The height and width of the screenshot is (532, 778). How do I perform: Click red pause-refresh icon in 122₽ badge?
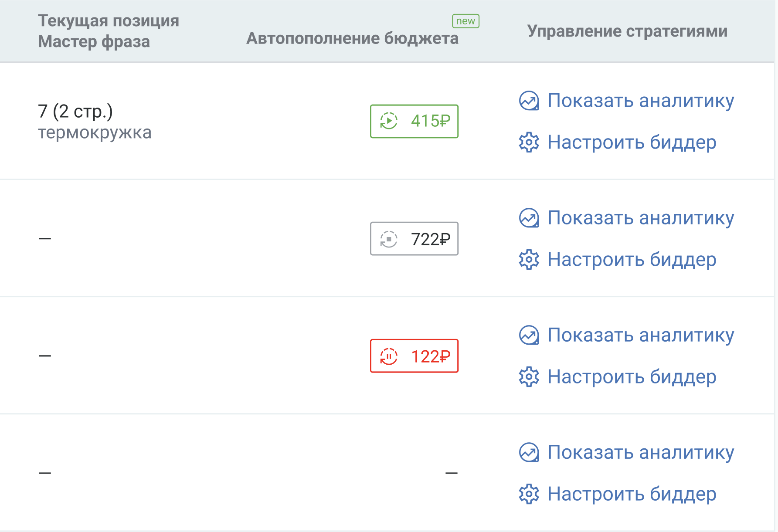tap(389, 356)
